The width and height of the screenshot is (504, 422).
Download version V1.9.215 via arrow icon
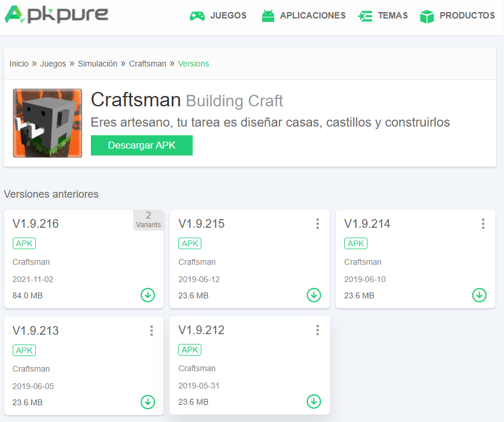(x=314, y=295)
